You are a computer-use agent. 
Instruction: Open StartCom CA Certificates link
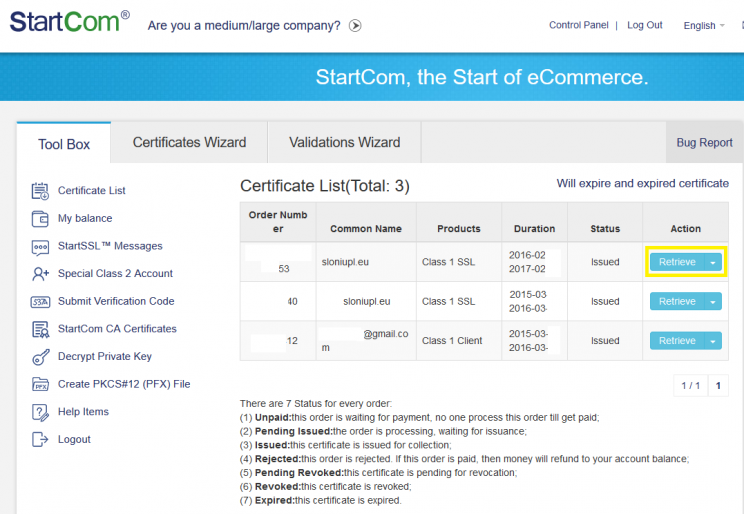click(117, 328)
